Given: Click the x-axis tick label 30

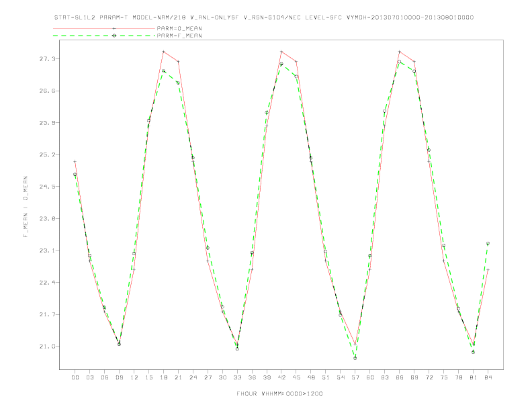Looking at the screenshot, I should tap(222, 377).
